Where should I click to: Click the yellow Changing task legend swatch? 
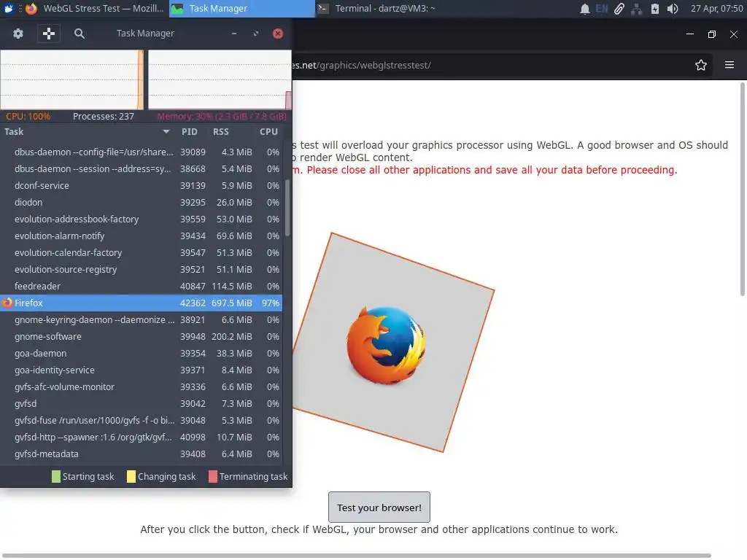tap(131, 477)
